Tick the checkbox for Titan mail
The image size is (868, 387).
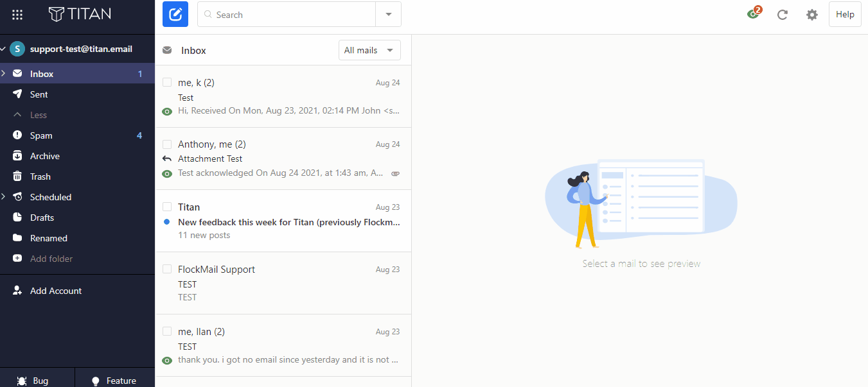coord(167,207)
